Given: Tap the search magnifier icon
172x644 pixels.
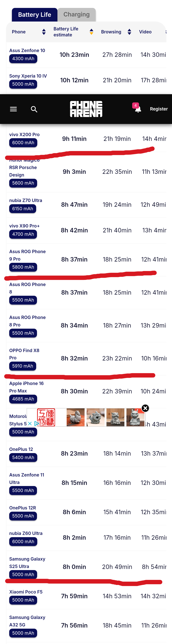Looking at the screenshot, I should click(x=34, y=109).
